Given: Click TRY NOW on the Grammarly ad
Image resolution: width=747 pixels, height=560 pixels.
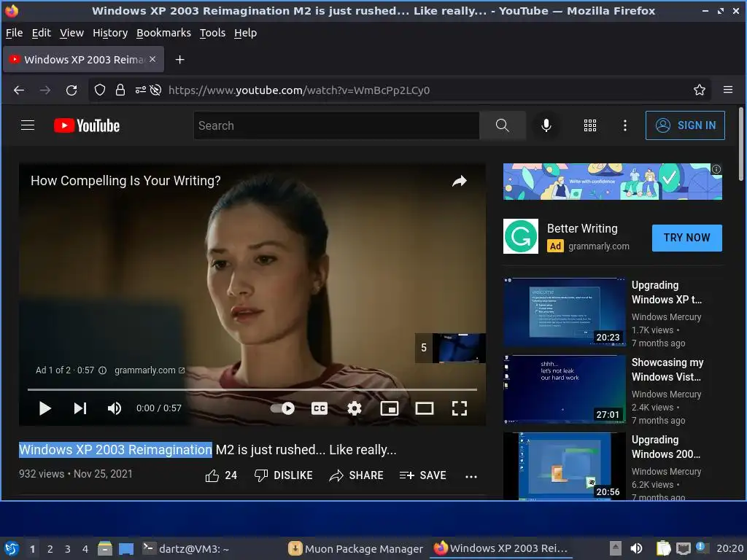Looking at the screenshot, I should (686, 238).
